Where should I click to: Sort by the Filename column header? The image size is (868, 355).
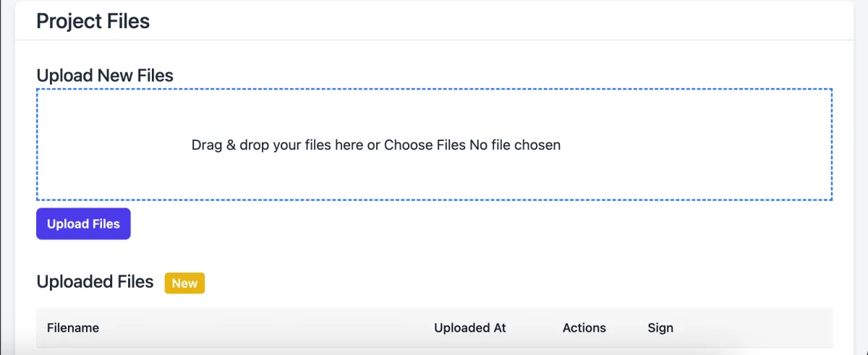73,328
